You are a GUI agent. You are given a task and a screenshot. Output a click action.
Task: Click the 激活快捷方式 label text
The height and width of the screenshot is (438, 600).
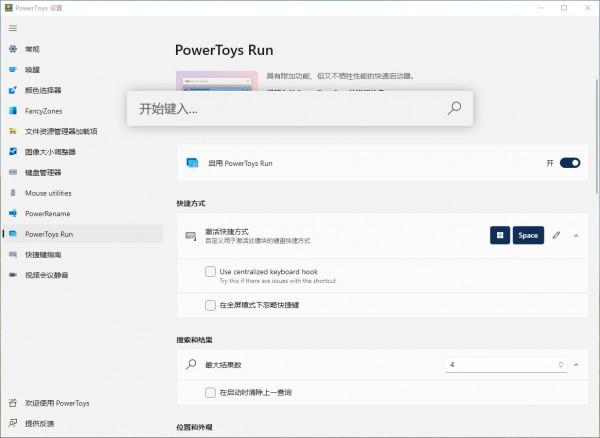pos(227,231)
